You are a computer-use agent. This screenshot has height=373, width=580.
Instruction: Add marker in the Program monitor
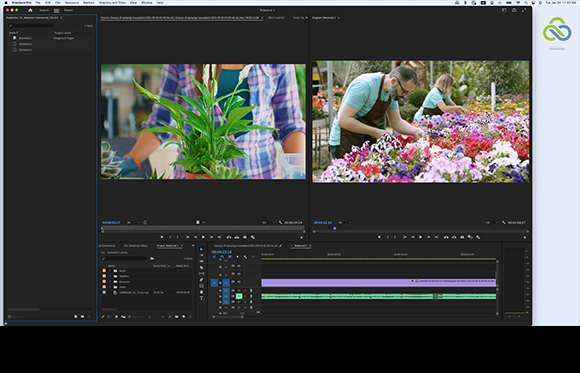379,237
